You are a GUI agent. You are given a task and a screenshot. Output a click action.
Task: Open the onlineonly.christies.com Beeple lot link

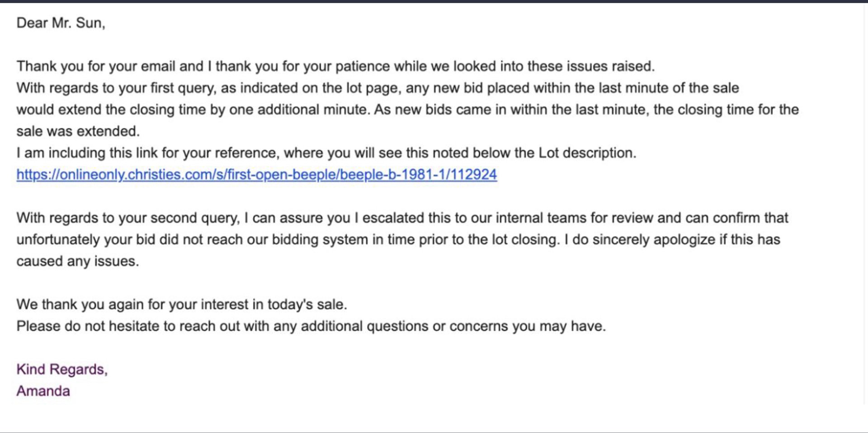(x=257, y=174)
